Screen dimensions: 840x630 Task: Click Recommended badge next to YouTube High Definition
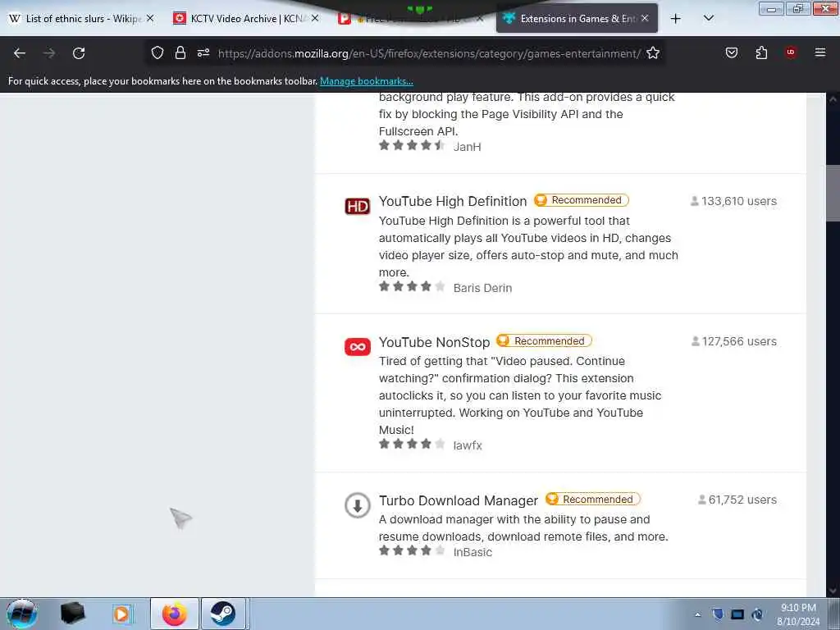[582, 200]
